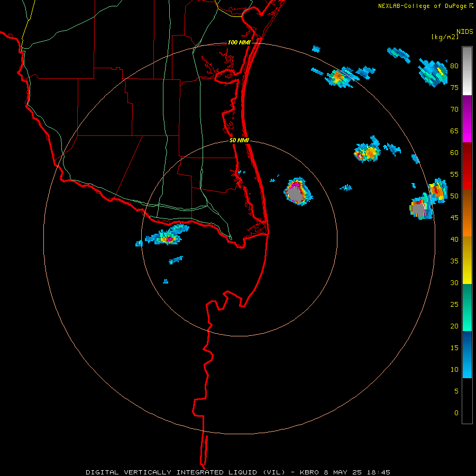Click the NEXLAB-College of DuPage watermark text
Image resolution: width=476 pixels, height=476 pixels.
pos(426,6)
